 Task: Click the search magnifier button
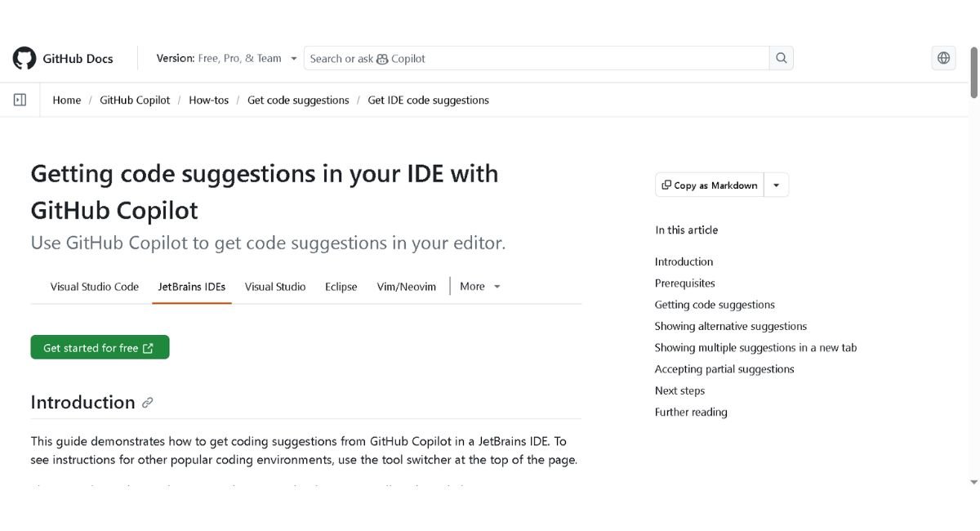782,58
